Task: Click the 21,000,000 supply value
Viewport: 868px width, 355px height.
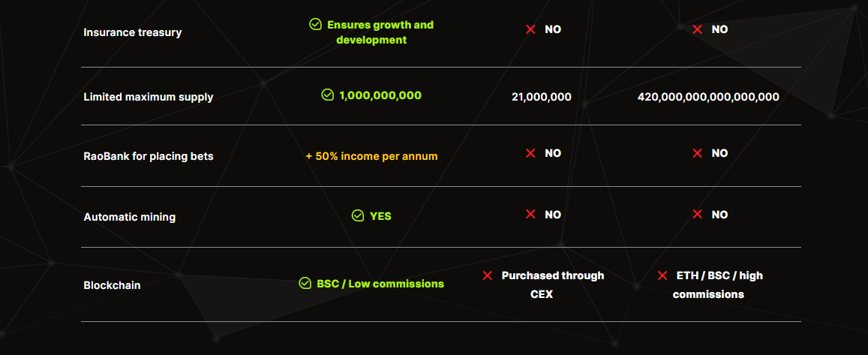Action: click(x=541, y=97)
